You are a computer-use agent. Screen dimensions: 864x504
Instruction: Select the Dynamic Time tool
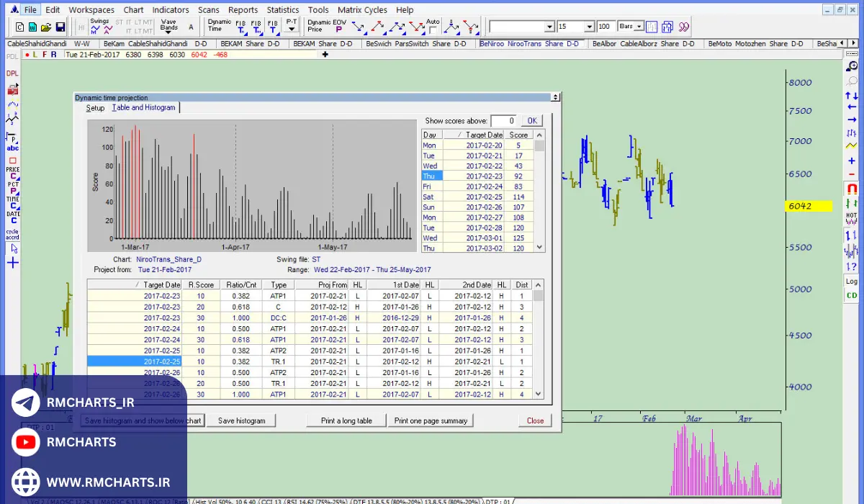pos(220,25)
